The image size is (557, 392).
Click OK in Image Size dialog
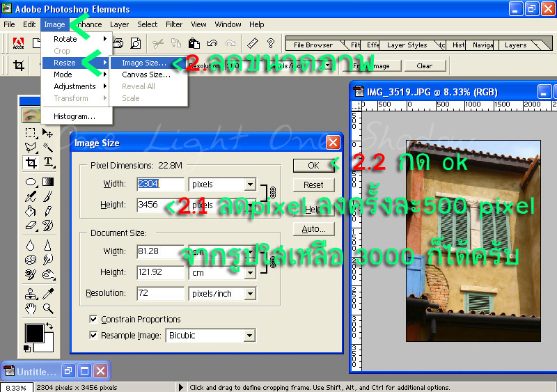pos(314,166)
